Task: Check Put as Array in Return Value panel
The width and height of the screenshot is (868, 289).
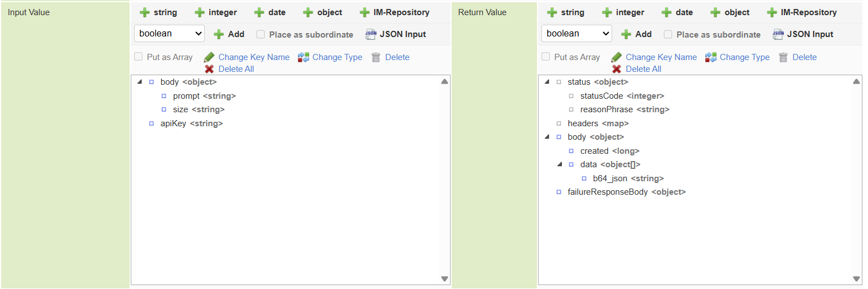Action: pyautogui.click(x=546, y=57)
